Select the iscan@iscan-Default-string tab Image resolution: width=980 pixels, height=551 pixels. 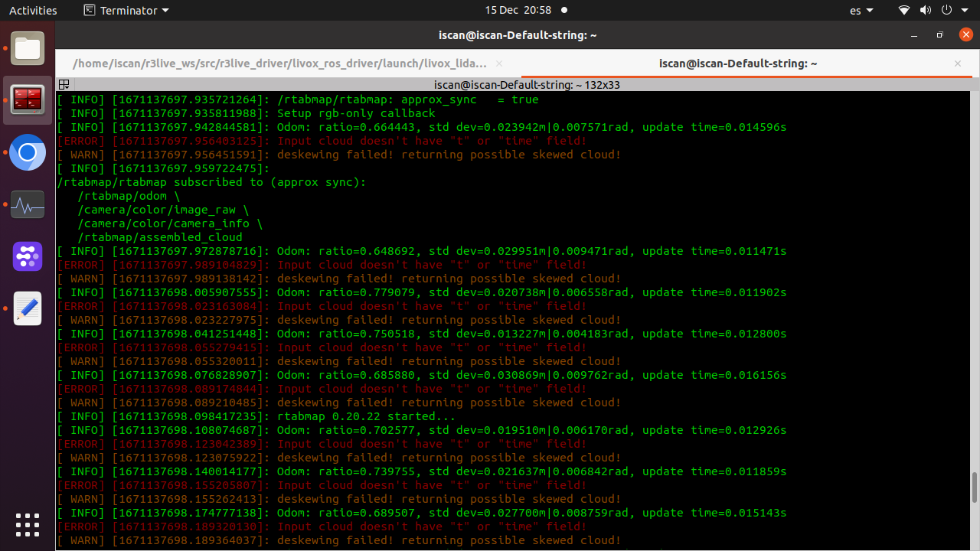(x=737, y=64)
